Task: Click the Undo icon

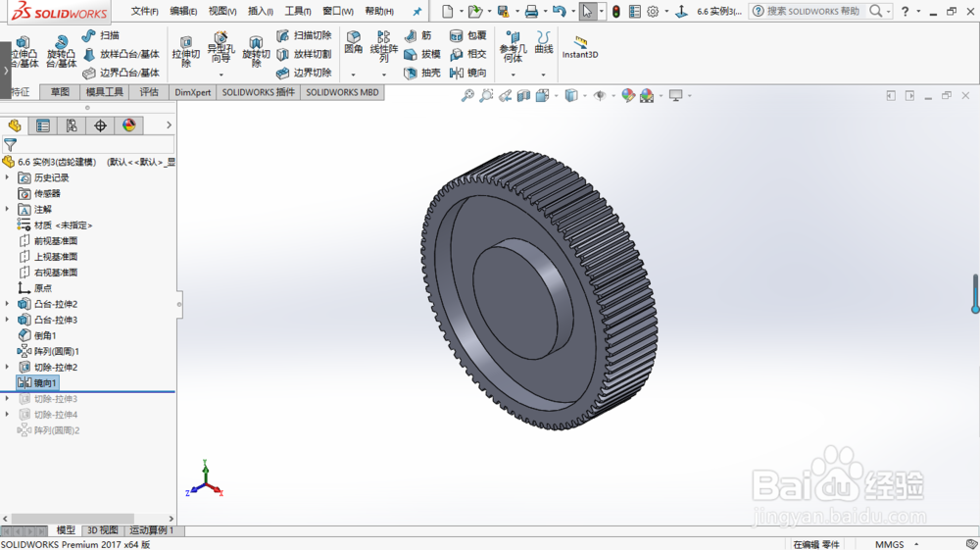Action: (560, 11)
